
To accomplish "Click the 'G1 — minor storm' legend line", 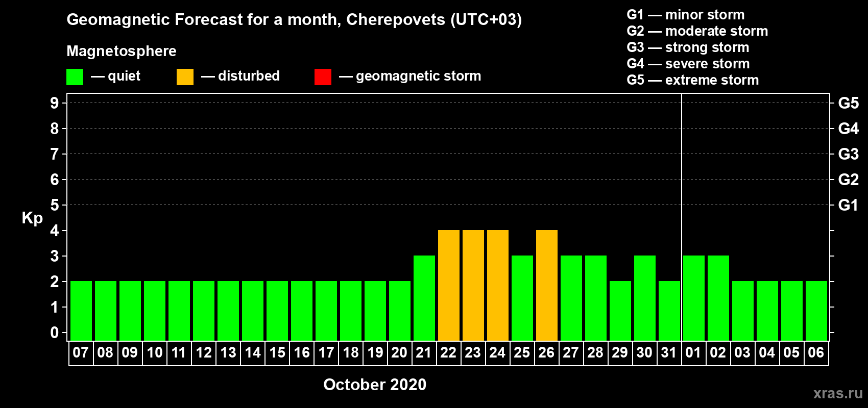I will 686,15.
